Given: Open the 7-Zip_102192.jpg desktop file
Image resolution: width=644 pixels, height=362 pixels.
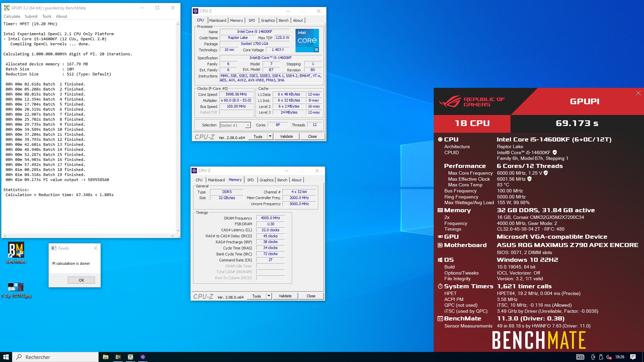Looking at the screenshot, I should (x=16, y=290).
